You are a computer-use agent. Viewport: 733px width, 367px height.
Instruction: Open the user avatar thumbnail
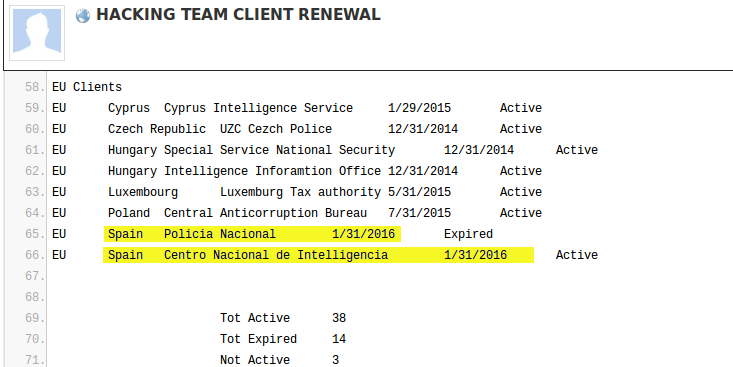[x=37, y=33]
